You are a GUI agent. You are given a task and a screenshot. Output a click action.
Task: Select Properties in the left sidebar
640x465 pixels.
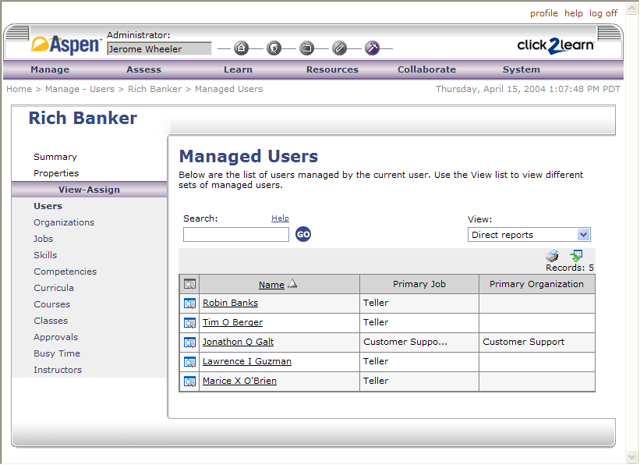click(x=56, y=173)
